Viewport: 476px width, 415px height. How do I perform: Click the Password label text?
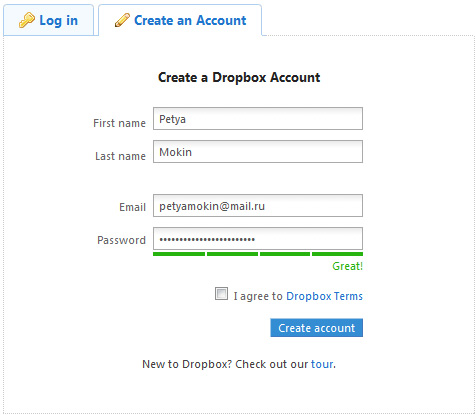(x=121, y=240)
